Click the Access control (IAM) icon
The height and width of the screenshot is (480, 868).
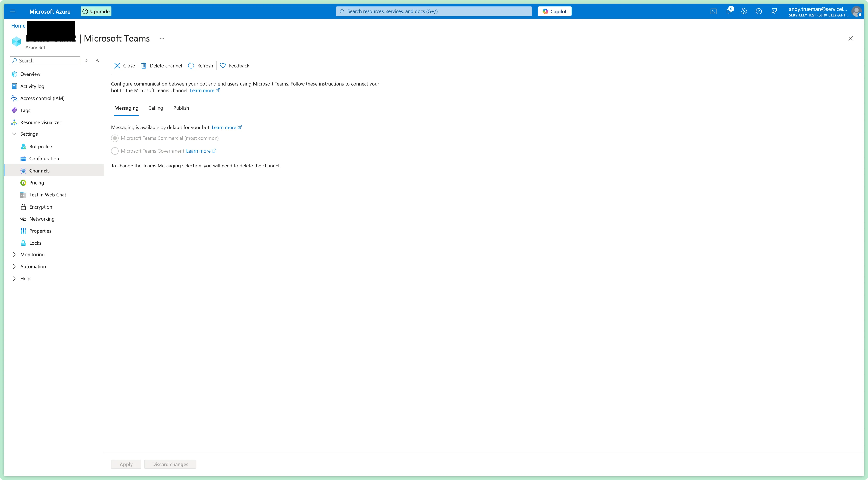[14, 98]
